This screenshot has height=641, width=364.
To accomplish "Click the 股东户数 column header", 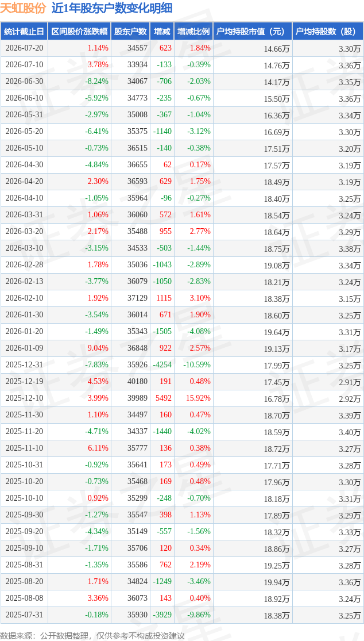I will (130, 32).
